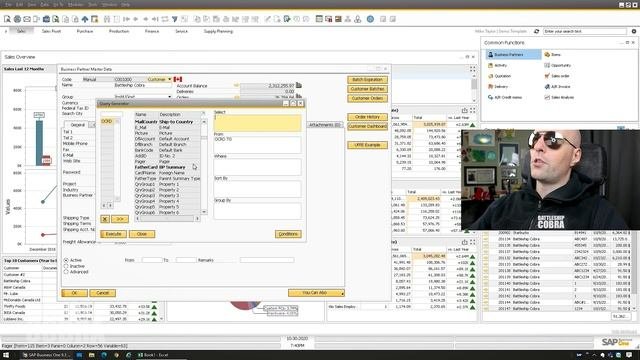Click the Close button in Query Generator

click(142, 234)
